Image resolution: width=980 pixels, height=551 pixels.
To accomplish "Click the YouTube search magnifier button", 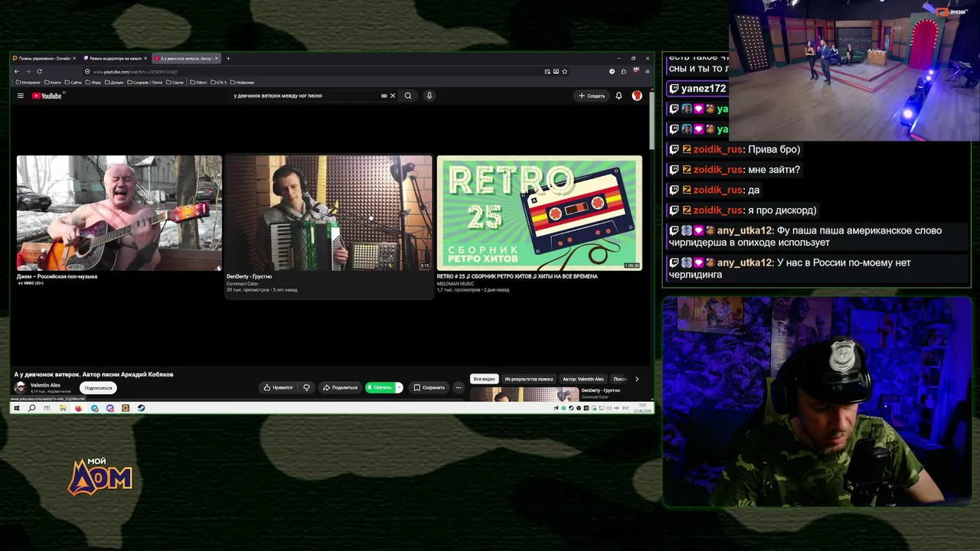I will tap(408, 96).
